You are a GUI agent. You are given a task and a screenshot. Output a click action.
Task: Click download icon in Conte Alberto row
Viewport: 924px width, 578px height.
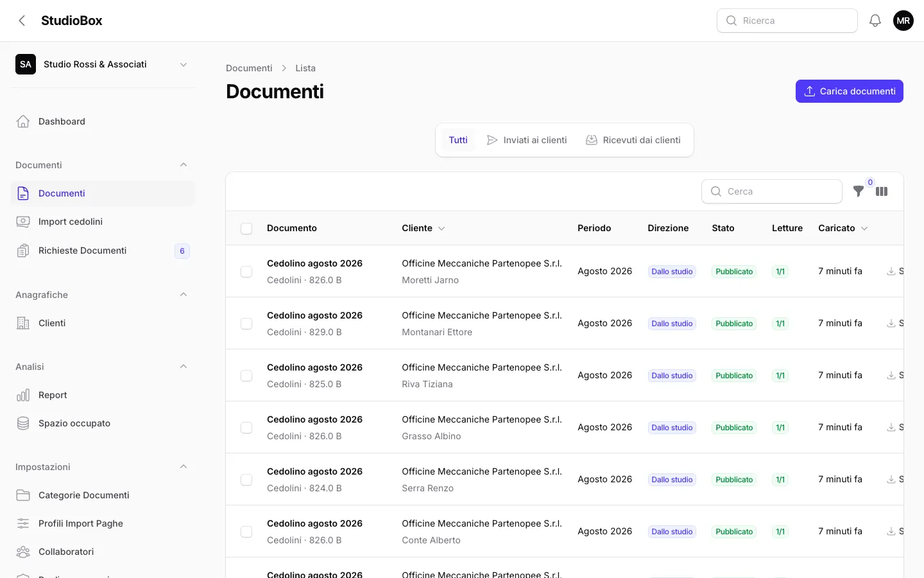click(x=891, y=531)
